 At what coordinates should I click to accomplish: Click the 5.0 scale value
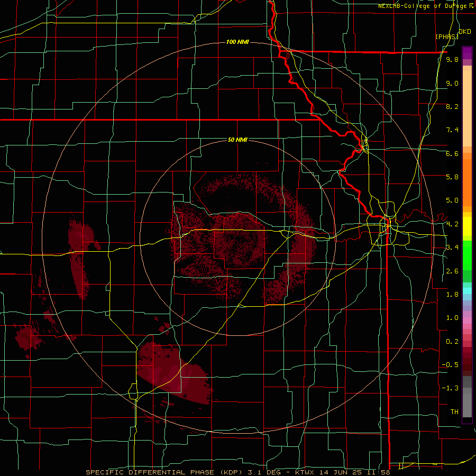452,200
